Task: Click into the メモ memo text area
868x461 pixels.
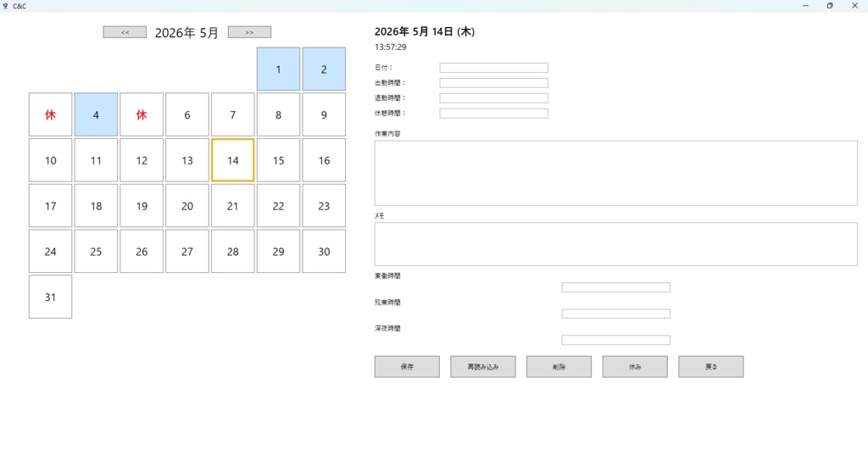Action: [x=616, y=244]
